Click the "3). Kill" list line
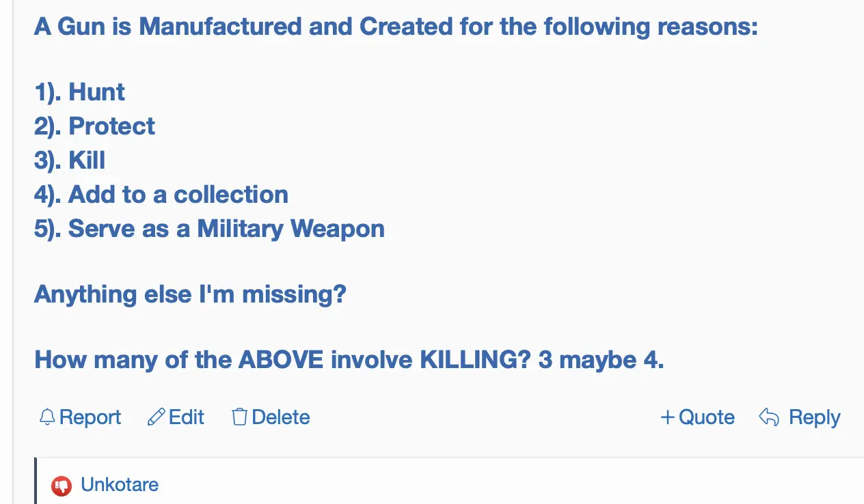This screenshot has height=504, width=864. point(70,160)
